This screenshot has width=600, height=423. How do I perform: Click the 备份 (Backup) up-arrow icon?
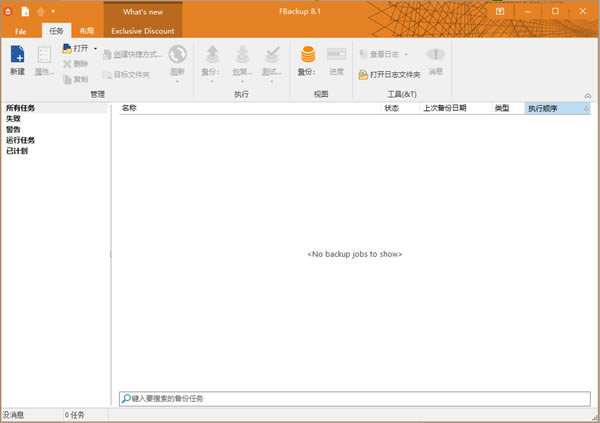point(211,54)
